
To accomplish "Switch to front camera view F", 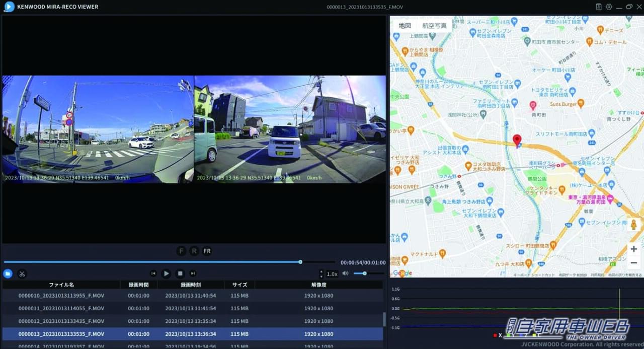I will 181,251.
